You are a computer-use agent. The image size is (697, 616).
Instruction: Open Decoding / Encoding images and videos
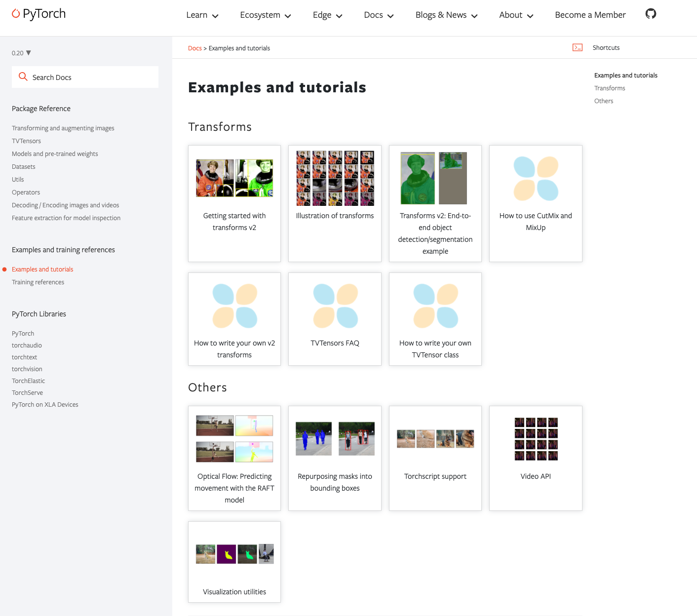tap(65, 205)
